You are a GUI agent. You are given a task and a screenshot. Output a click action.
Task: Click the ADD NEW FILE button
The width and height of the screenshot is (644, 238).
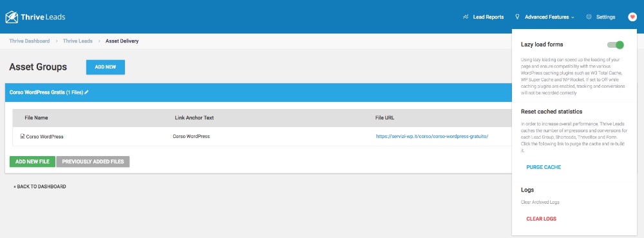[32, 161]
